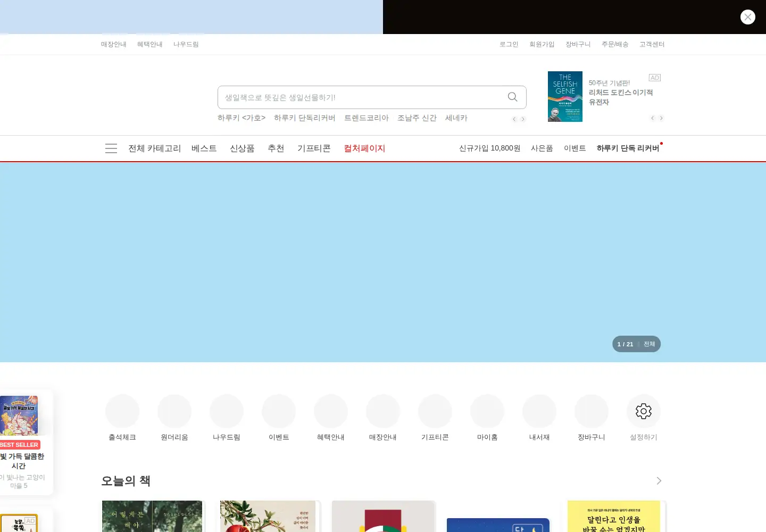
Task: Open 고객센터 in the top bar
Action: (652, 44)
